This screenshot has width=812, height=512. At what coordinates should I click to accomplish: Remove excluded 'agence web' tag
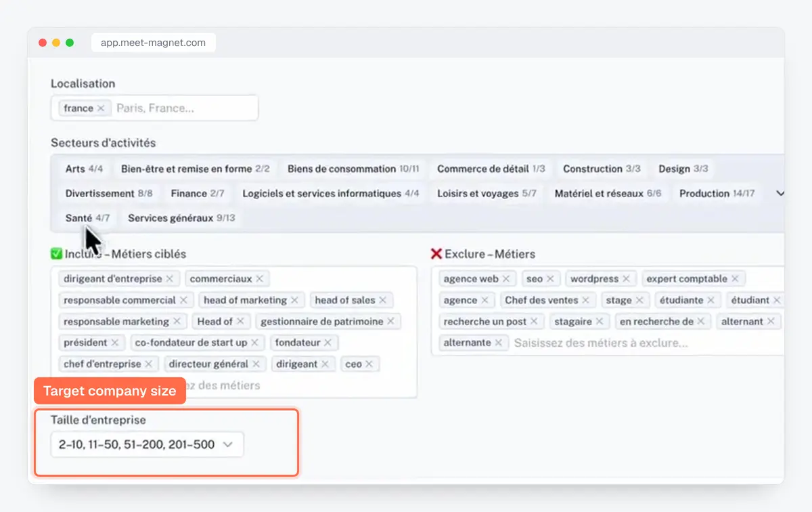point(505,279)
